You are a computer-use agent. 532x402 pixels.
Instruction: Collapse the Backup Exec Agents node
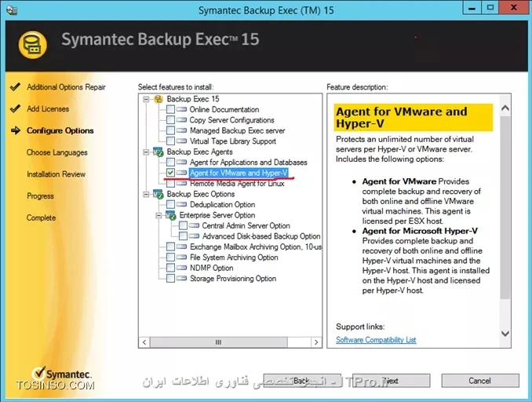click(x=146, y=152)
